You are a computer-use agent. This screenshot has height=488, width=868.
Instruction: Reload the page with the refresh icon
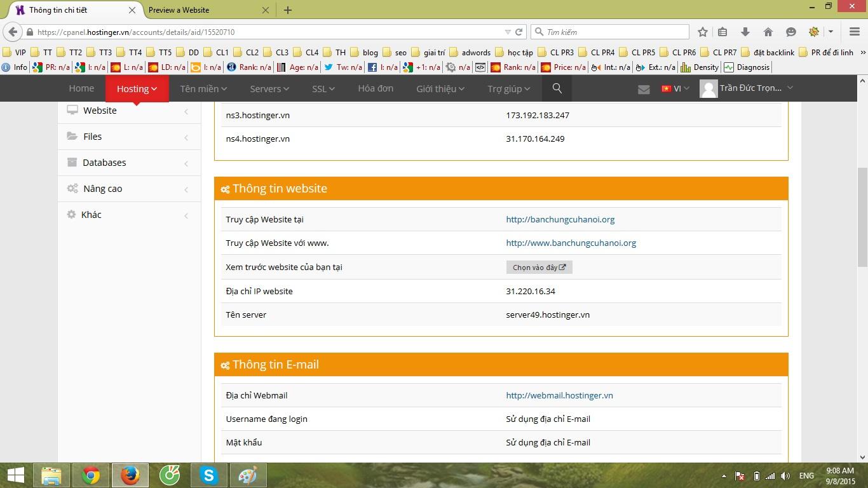click(519, 32)
